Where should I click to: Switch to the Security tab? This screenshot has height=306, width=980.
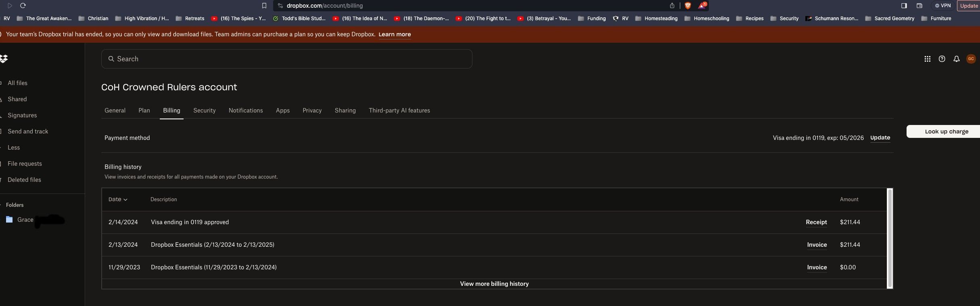tap(205, 110)
